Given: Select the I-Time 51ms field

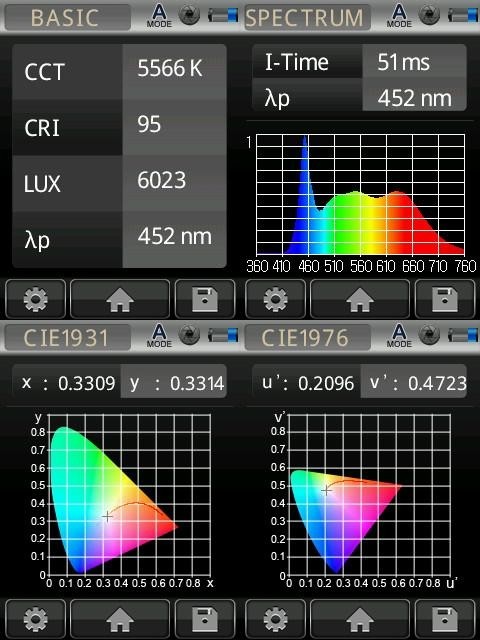Looking at the screenshot, I should pyautogui.click(x=359, y=62).
